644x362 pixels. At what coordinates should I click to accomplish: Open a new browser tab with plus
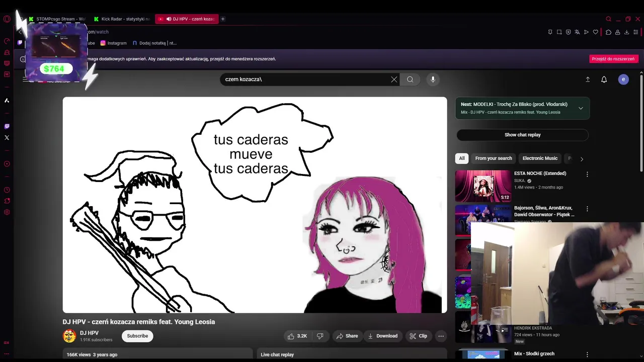point(223,19)
